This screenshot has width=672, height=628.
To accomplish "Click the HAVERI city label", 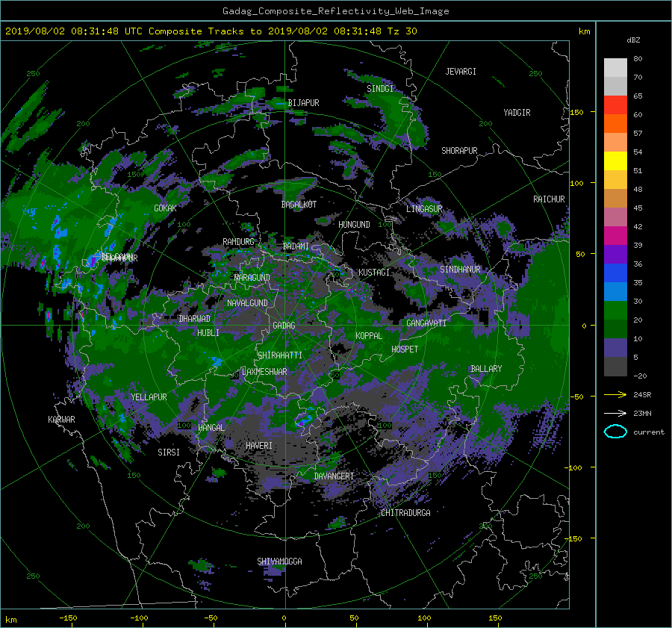I will click(x=259, y=447).
